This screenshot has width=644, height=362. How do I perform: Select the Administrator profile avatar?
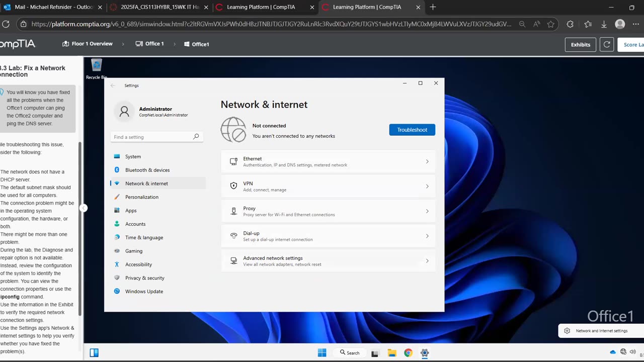click(x=124, y=112)
